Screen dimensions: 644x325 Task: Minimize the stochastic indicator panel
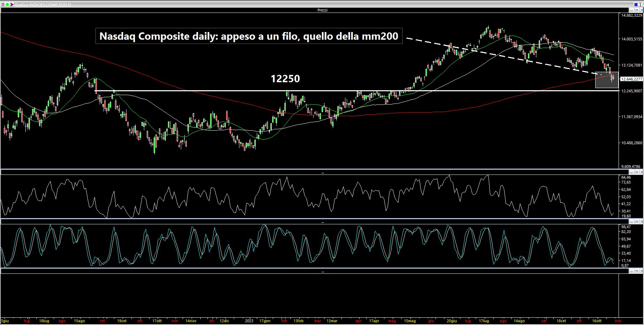pyautogui.click(x=631, y=222)
